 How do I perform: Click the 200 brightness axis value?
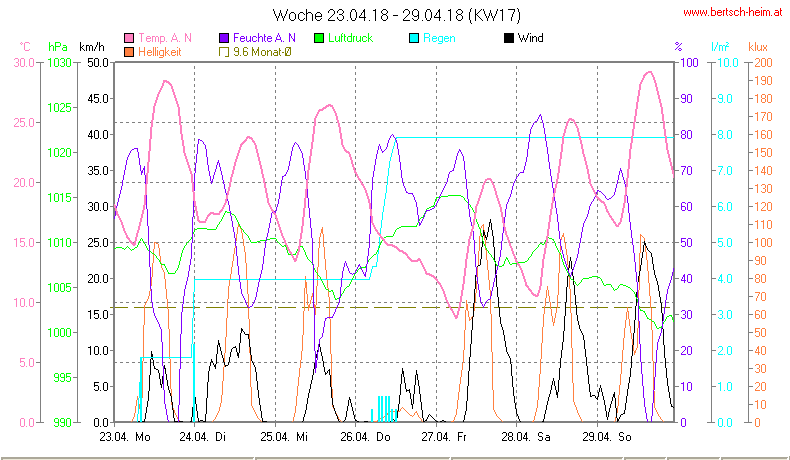tap(763, 63)
